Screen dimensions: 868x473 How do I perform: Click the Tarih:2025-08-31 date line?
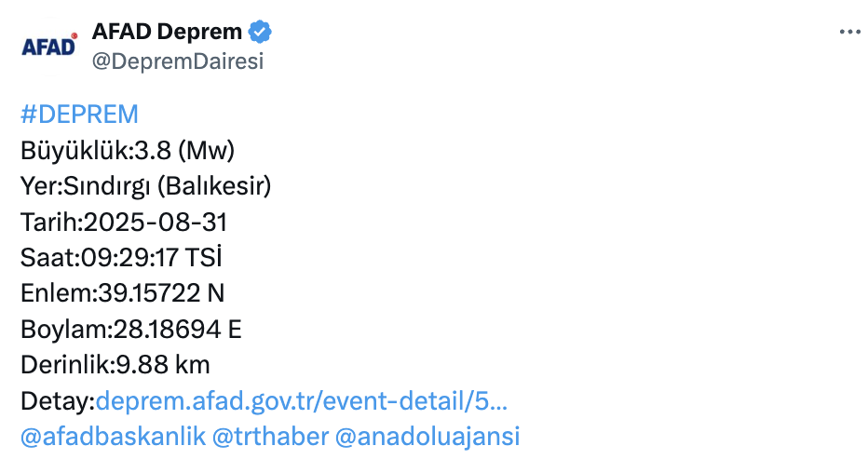click(124, 223)
